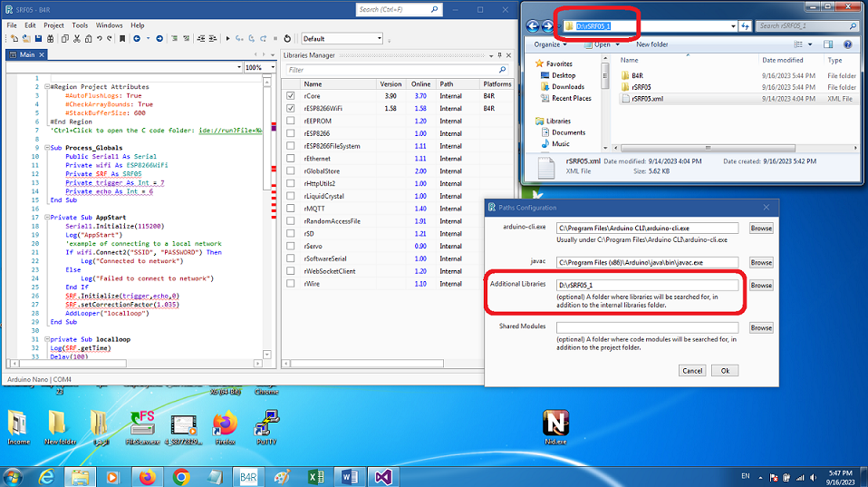Open PuTTY desktop shortcut
This screenshot has width=868, height=487.
[266, 427]
